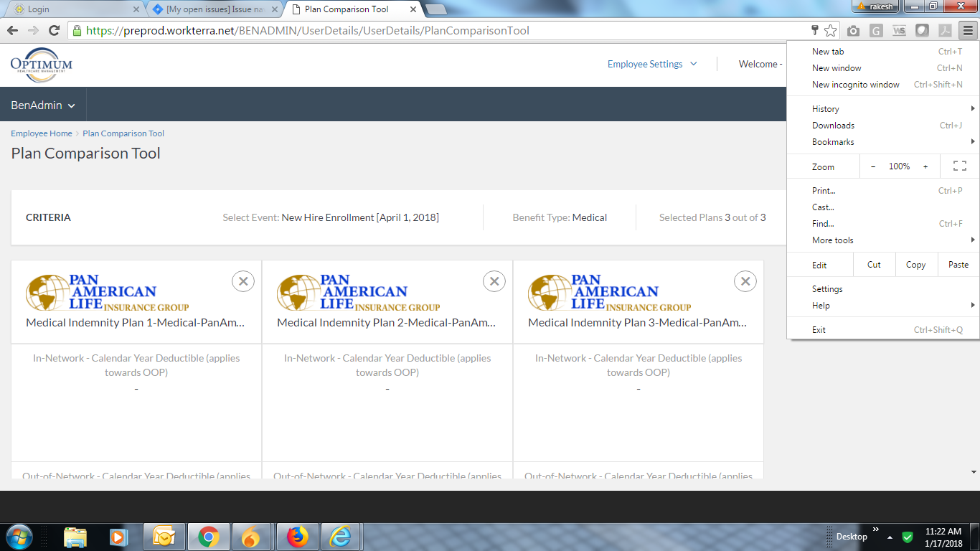This screenshot has height=551, width=980.
Task: Click the Optimum Healthcare Management logo
Action: [x=42, y=65]
